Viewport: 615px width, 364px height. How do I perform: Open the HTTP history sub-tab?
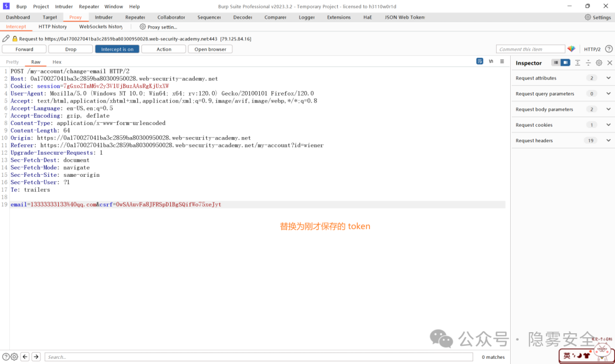click(52, 27)
